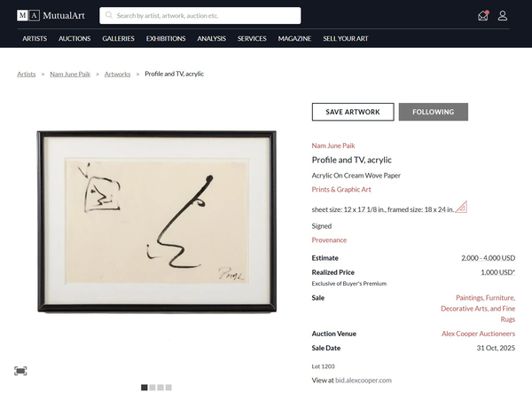Viewport: 532px width, 401px height.
Task: Expand the Provenance section
Action: pyautogui.click(x=329, y=240)
